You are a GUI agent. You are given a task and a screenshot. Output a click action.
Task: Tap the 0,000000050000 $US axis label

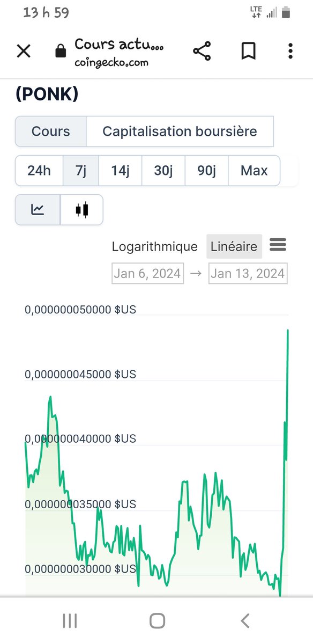80,310
